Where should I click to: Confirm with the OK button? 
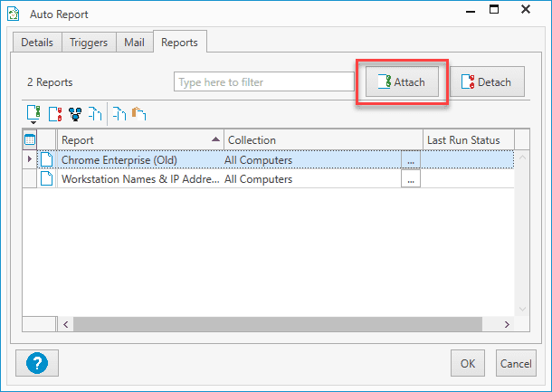(x=468, y=363)
